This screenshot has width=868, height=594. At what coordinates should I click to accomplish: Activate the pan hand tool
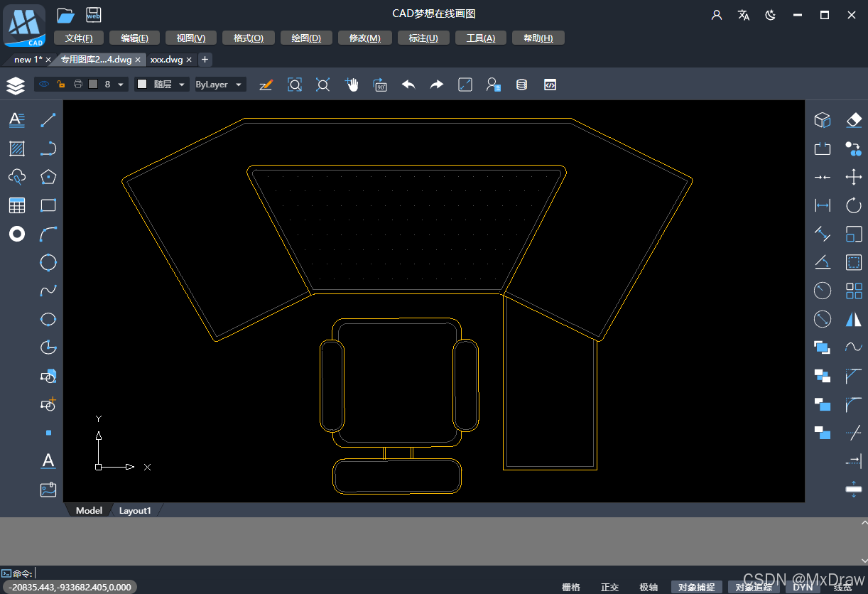[x=352, y=85]
